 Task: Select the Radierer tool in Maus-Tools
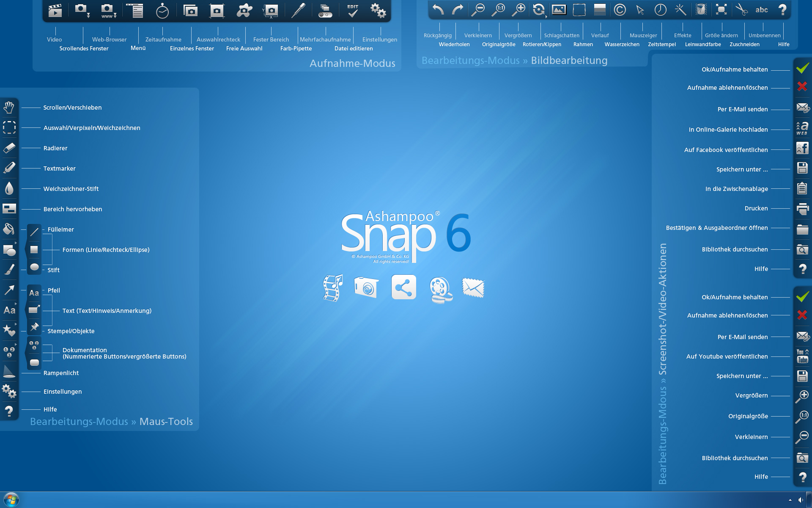(x=9, y=148)
